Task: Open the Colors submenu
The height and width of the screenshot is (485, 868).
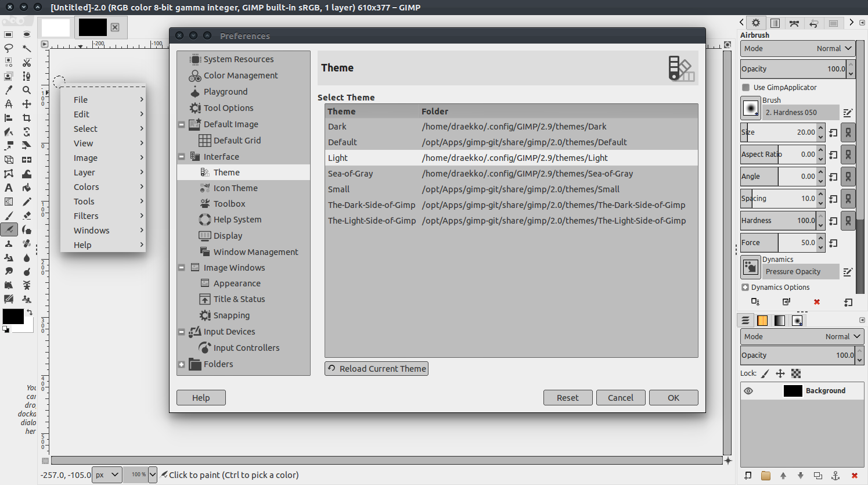Action: [x=103, y=187]
